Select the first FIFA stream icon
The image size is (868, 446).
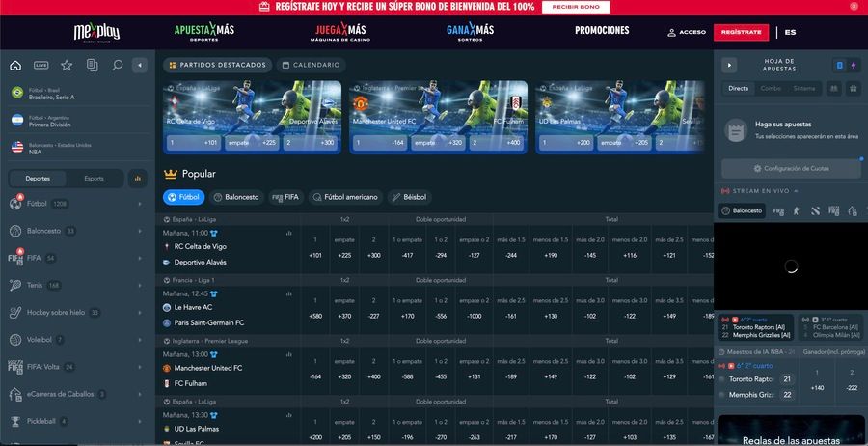778,210
